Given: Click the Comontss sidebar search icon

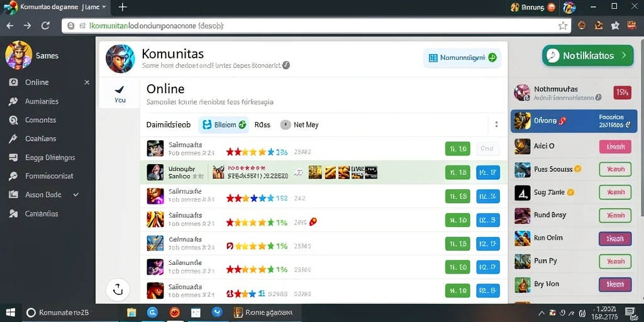Looking at the screenshot, I should (13, 120).
